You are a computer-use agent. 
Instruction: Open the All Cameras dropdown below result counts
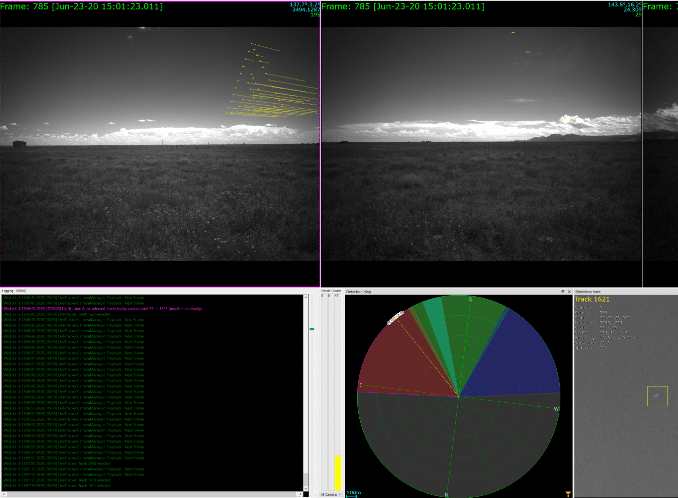click(331, 494)
